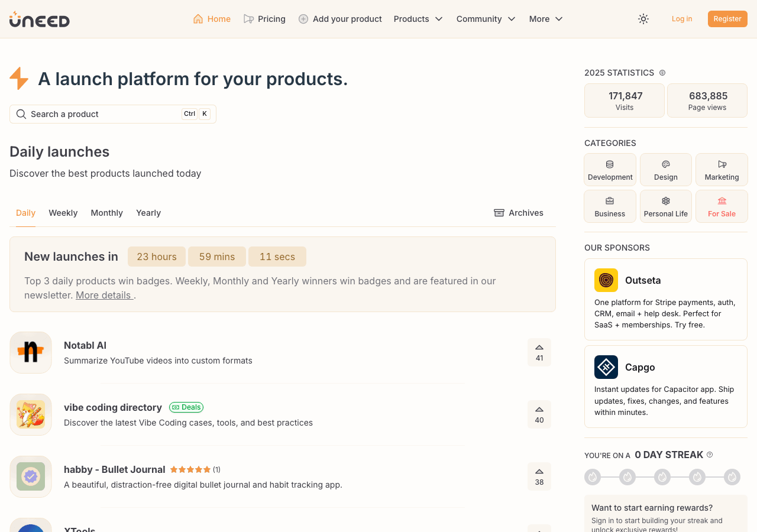
Task: Expand the More dropdown menu
Action: (x=546, y=19)
